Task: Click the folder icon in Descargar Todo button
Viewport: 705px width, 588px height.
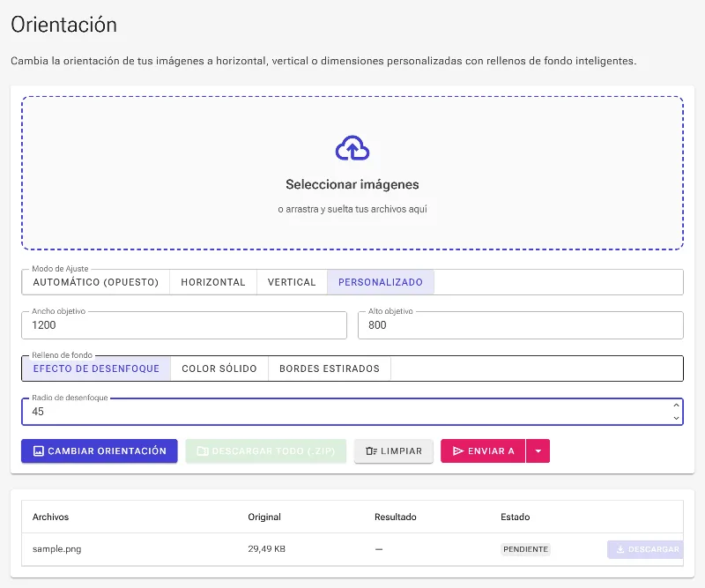Action: click(203, 450)
